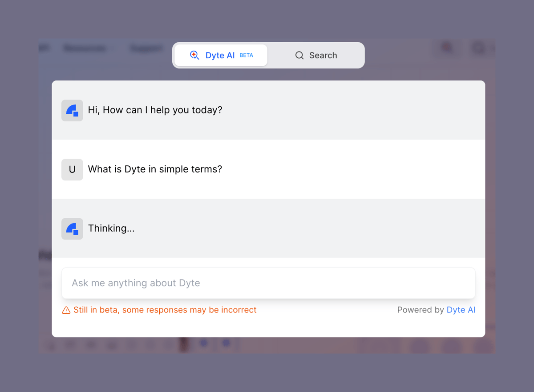Click the magnifying glass icon in Search tab
The width and height of the screenshot is (534, 392).
coord(299,55)
